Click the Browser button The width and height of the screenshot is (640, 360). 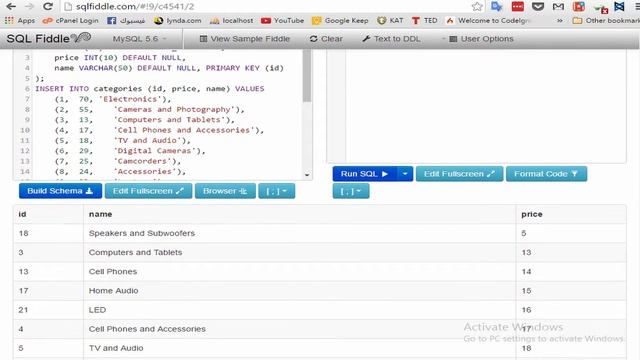225,191
